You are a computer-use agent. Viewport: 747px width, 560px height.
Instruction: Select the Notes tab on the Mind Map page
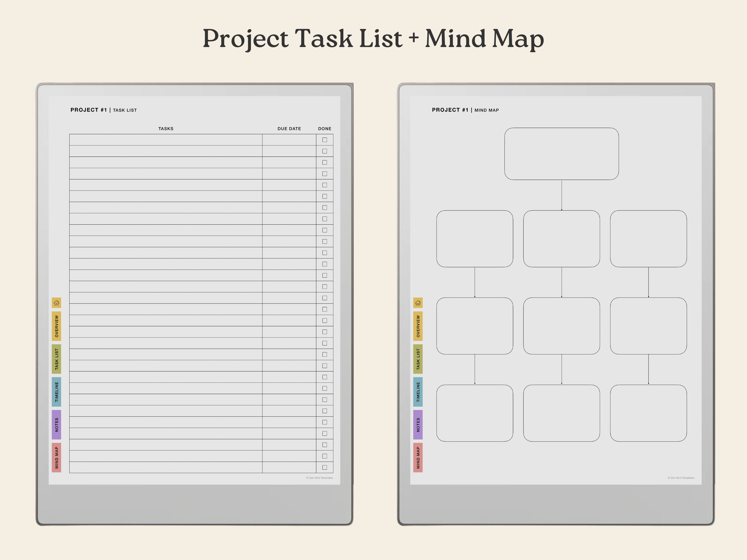click(418, 425)
